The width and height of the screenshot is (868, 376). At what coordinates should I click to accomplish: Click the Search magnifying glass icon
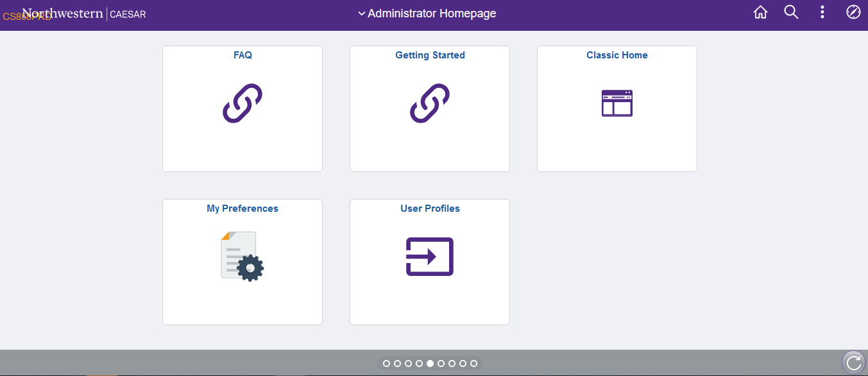(791, 12)
